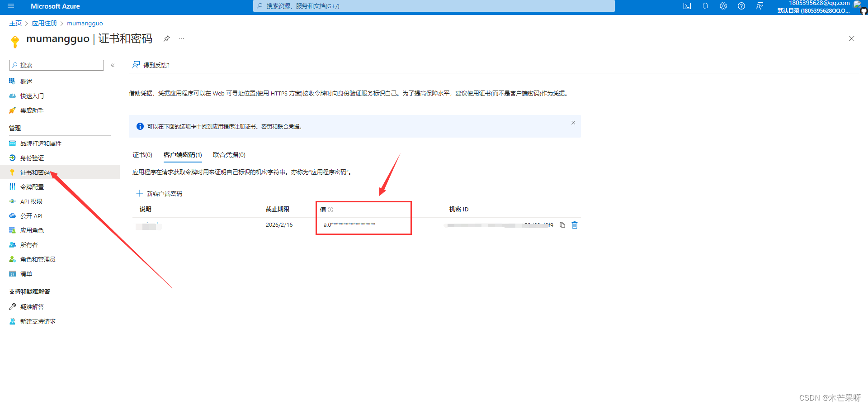Click 新客户端密码 to add a secret

[x=159, y=194]
